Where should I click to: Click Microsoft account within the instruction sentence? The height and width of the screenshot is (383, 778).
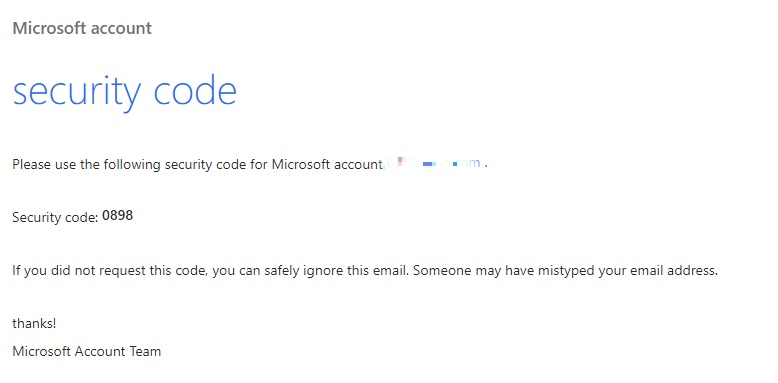point(326,164)
